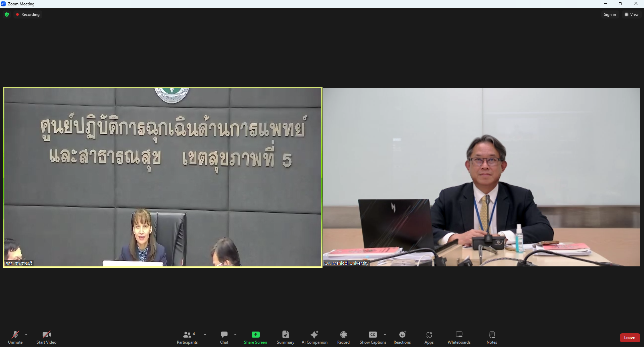Unmute the microphone
Image resolution: width=644 pixels, height=347 pixels.
click(x=15, y=337)
